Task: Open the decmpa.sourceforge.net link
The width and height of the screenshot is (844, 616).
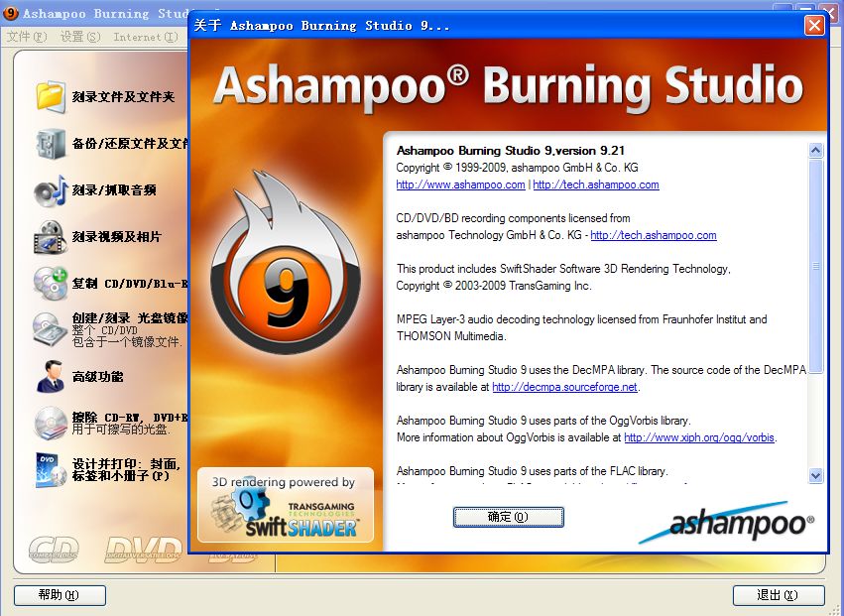Action: coord(564,387)
